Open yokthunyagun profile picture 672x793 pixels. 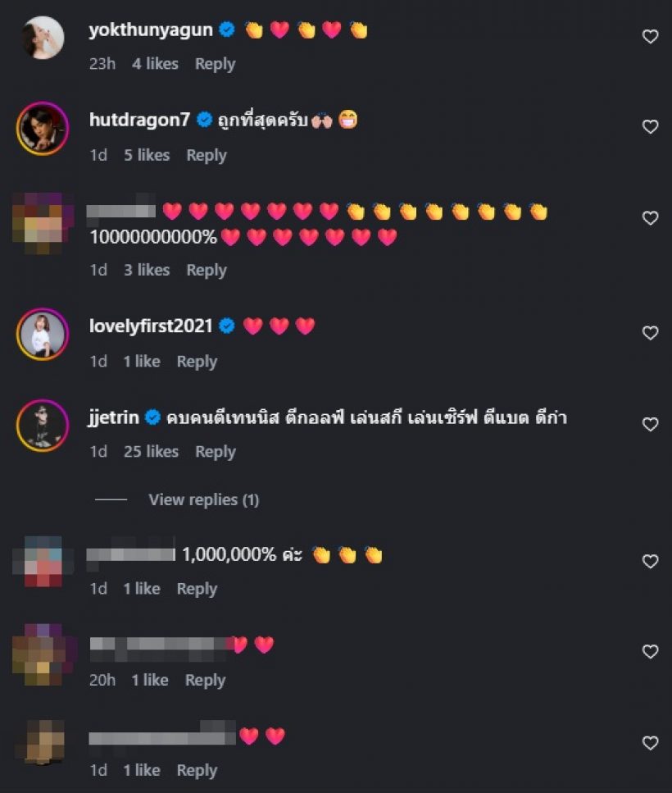pos(43,38)
